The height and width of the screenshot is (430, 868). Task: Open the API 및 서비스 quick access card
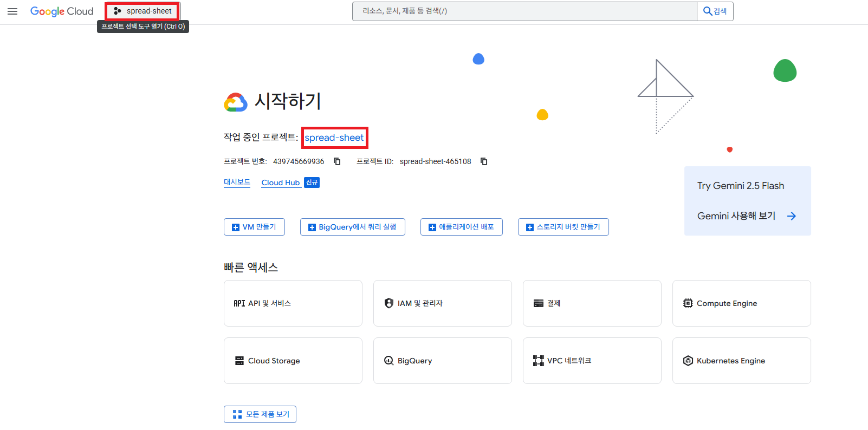pos(293,303)
